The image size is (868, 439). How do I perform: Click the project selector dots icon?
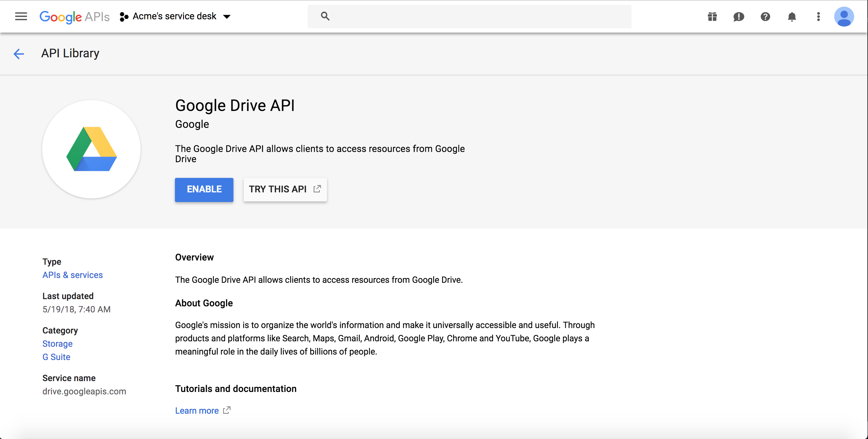click(124, 17)
